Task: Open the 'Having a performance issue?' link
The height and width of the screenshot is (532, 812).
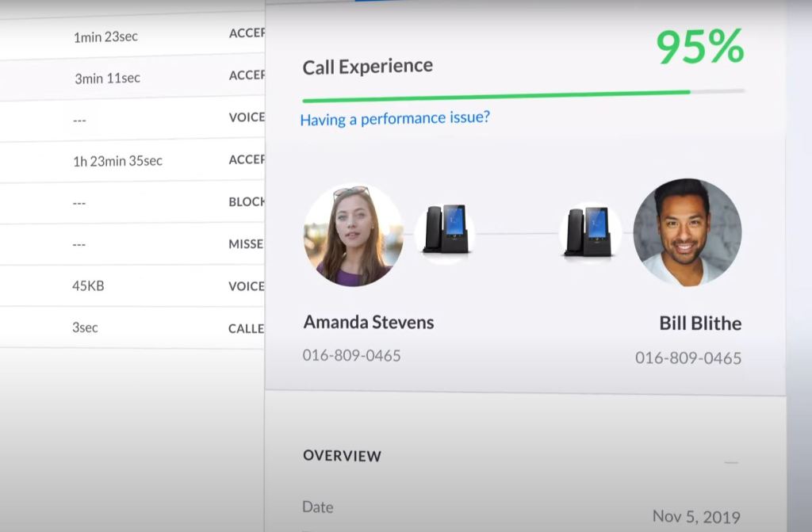Action: click(395, 119)
